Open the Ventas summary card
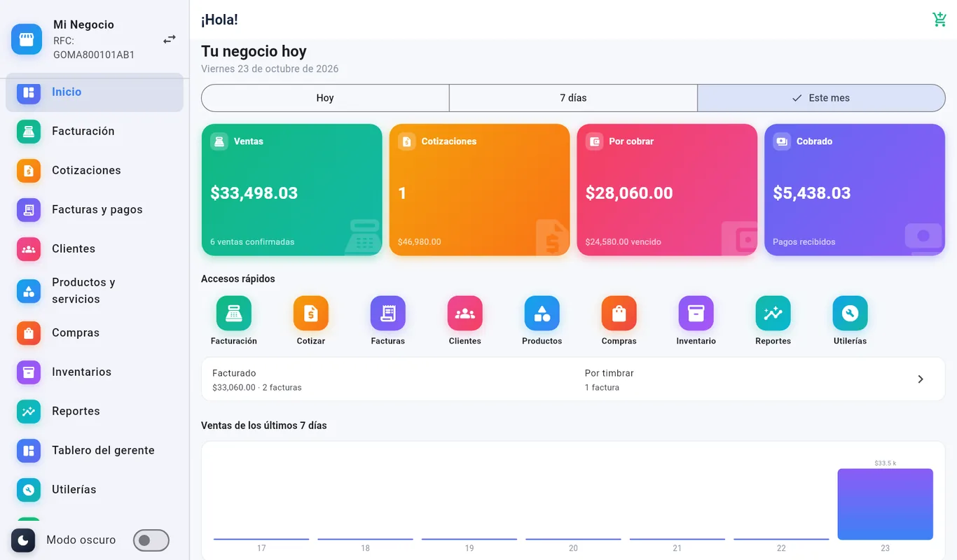This screenshot has height=560, width=957. pos(291,190)
